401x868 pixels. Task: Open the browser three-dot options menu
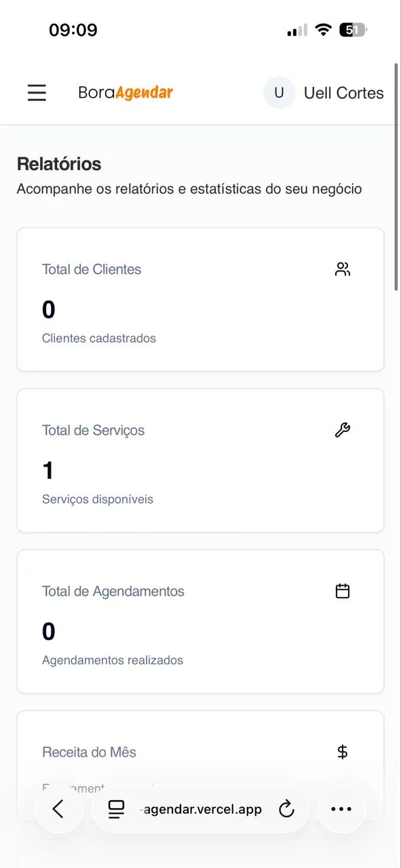pos(341,808)
